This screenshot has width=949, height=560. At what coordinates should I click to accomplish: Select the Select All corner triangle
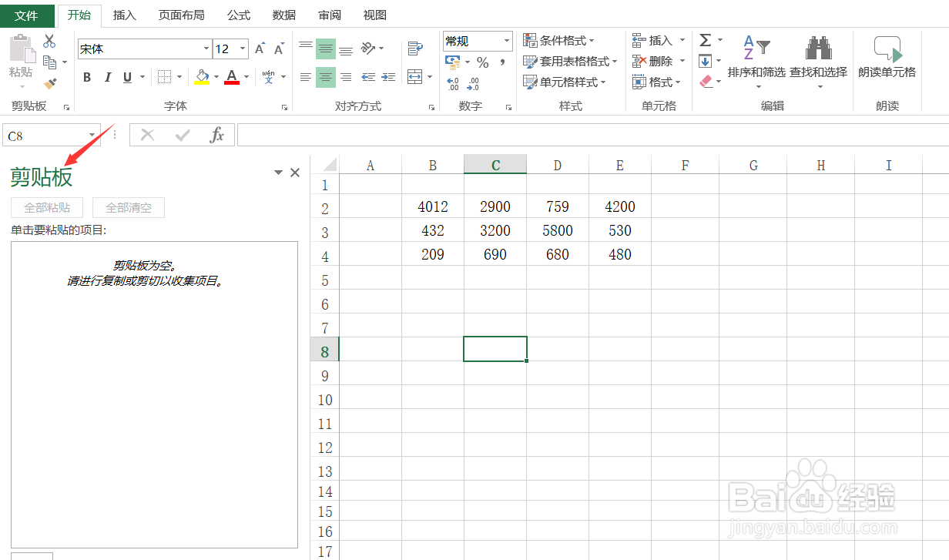(329, 165)
